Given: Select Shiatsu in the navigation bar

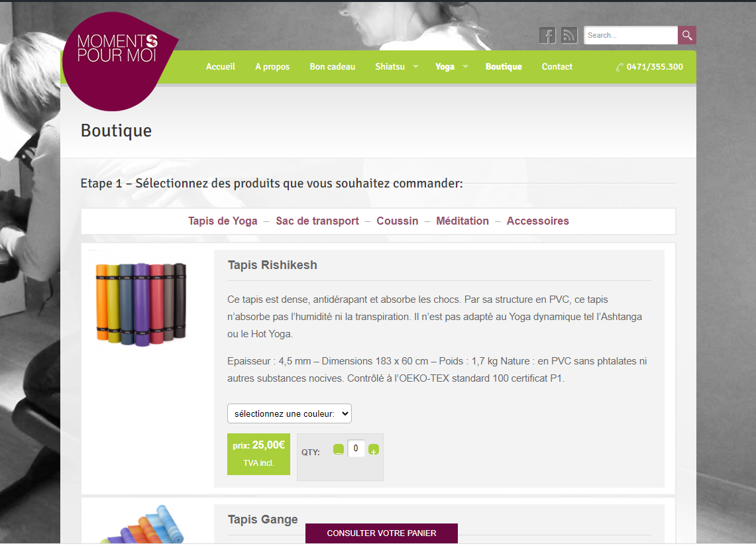Looking at the screenshot, I should coord(390,66).
